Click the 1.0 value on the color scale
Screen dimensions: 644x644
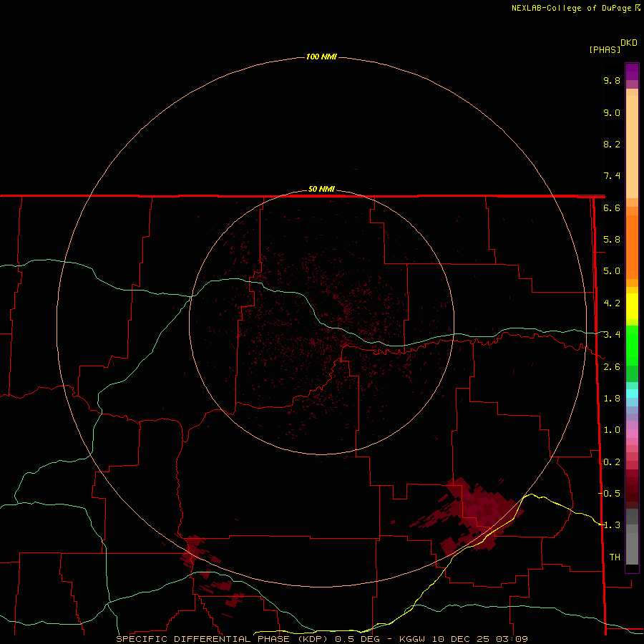[x=612, y=430]
